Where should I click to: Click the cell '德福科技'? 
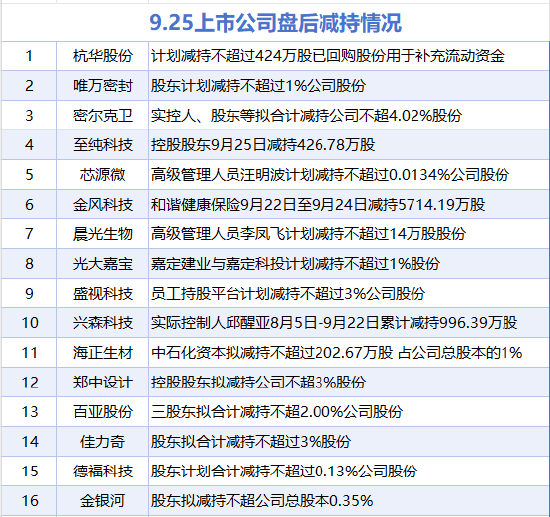click(x=102, y=471)
